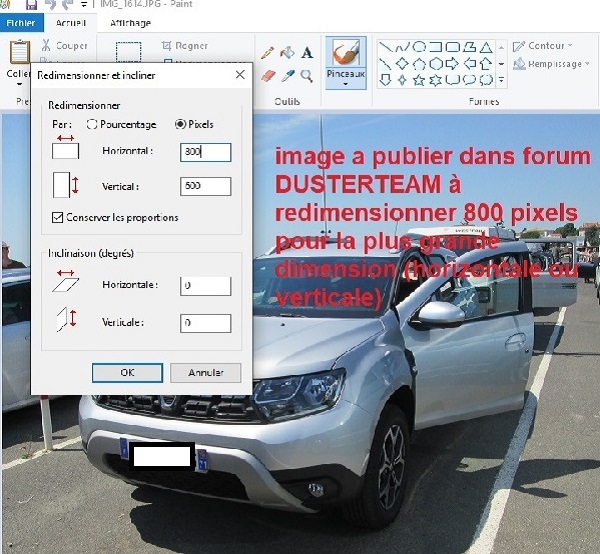The width and height of the screenshot is (600, 554).
Task: Select the Fill bucket tool
Action: point(287,52)
